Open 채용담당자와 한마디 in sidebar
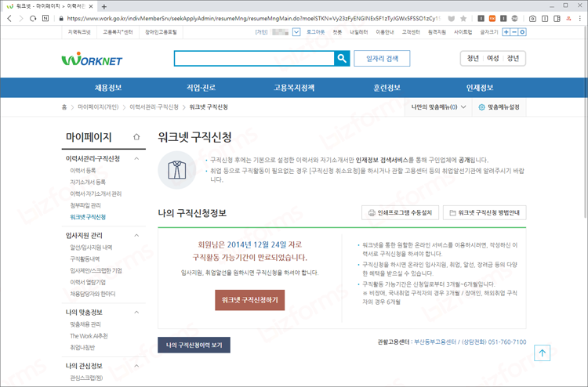Screen dimensions: 588x387 [x=93, y=294]
